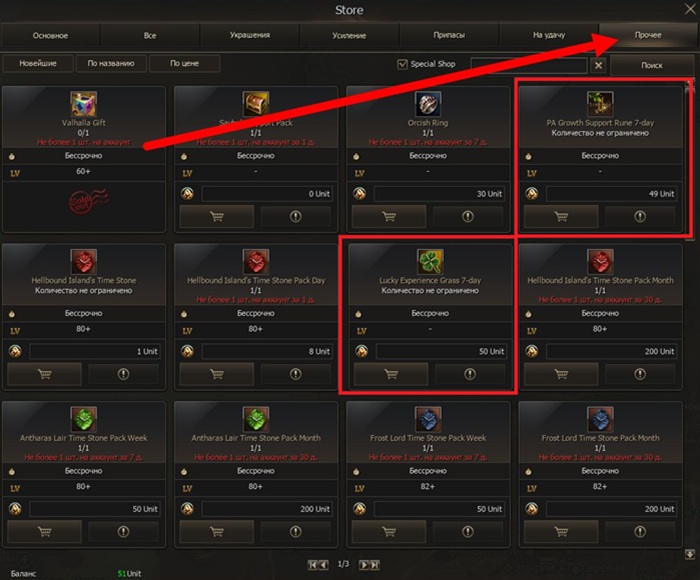The image size is (700, 580).
Task: Switch to the Украшения tab
Action: (x=250, y=35)
